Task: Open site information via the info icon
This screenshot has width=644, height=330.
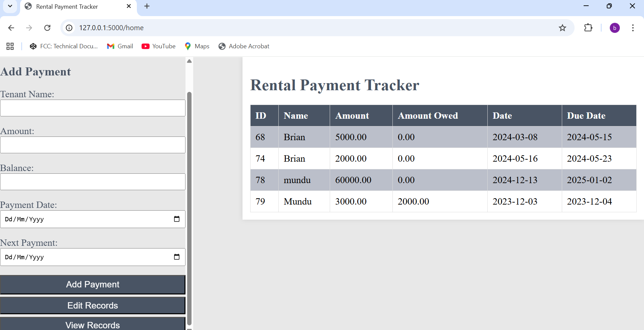Action: pos(69,28)
